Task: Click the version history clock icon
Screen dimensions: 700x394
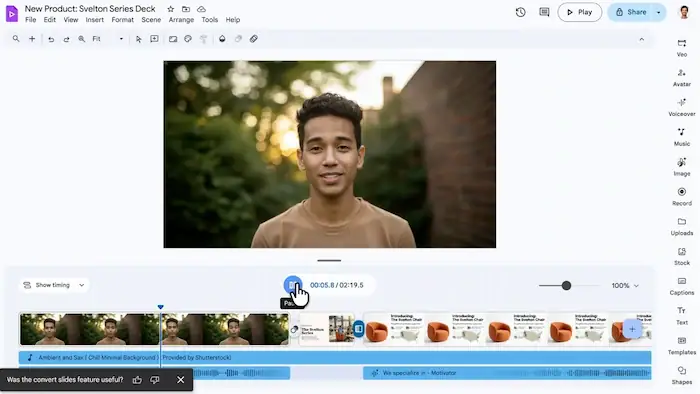Action: pos(521,12)
